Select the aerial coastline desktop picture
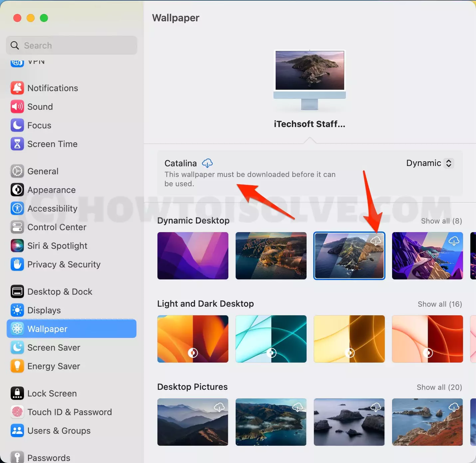 pos(271,422)
